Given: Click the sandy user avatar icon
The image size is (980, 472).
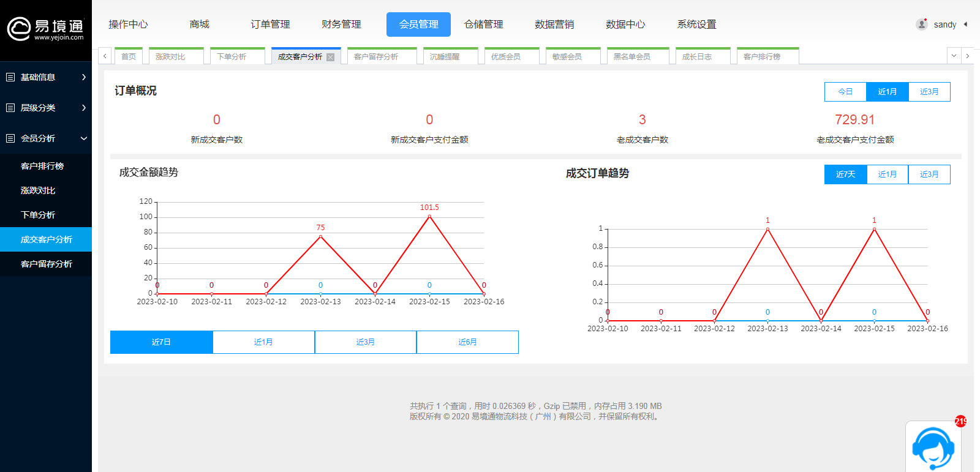Looking at the screenshot, I should coord(921,24).
